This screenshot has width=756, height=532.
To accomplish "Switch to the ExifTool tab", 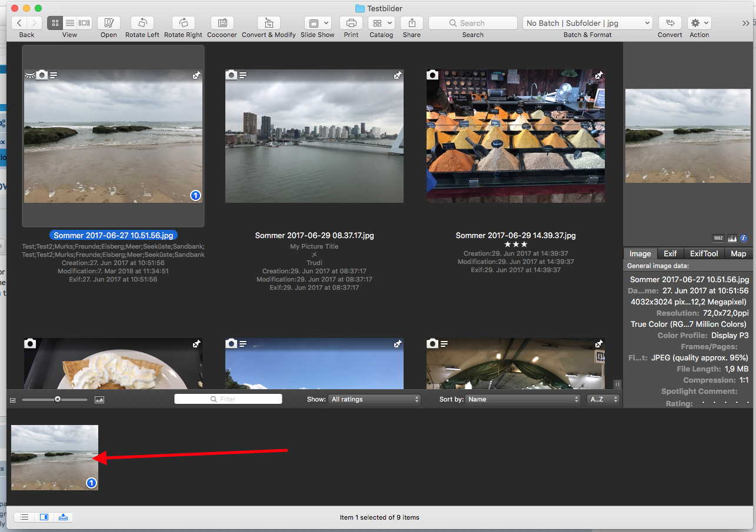I will (704, 253).
